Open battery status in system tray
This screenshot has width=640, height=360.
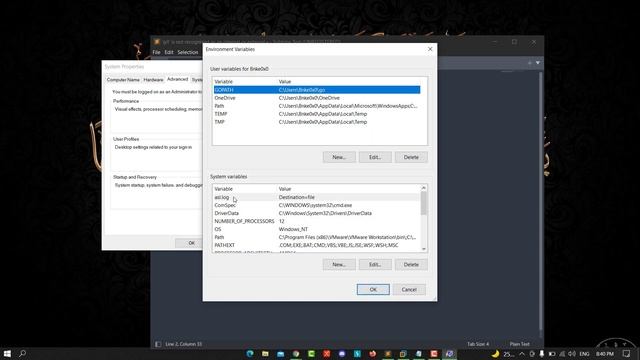point(552,354)
